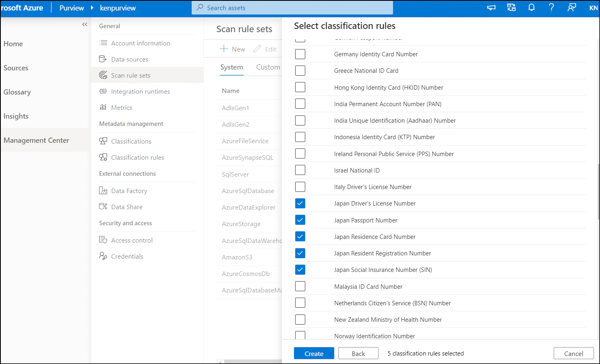Screen dimensions: 600x364
Task: Click the Create button
Action: point(314,354)
